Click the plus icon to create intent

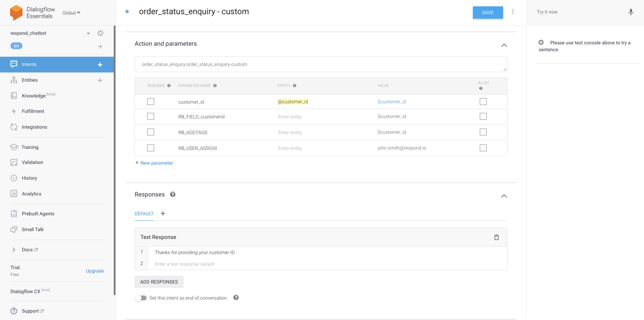pos(100,65)
